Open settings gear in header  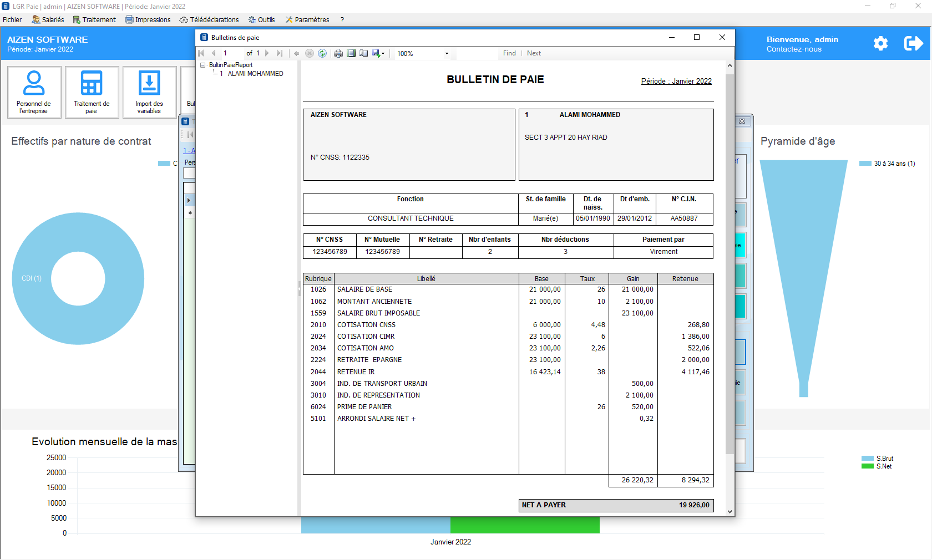pos(880,44)
